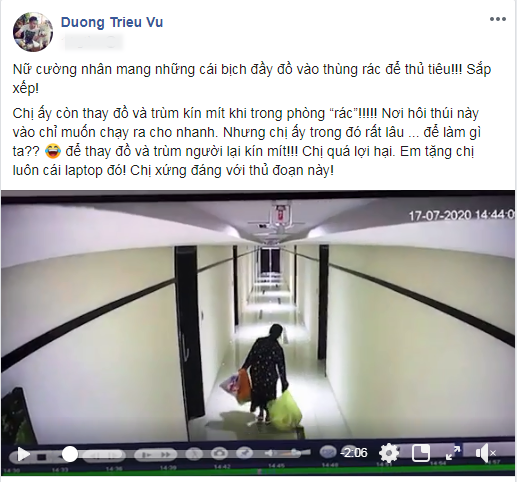Open Duong Trieu Vu profile link
This screenshot has height=482, width=517.
[112, 22]
